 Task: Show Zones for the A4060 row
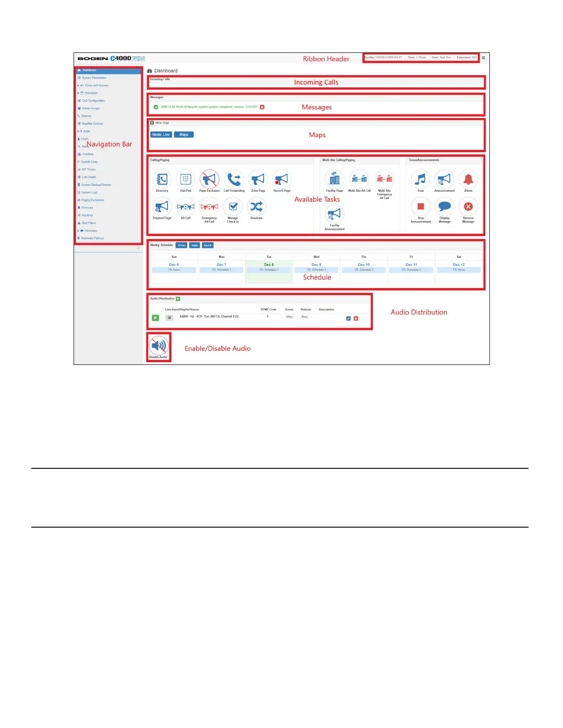289,317
